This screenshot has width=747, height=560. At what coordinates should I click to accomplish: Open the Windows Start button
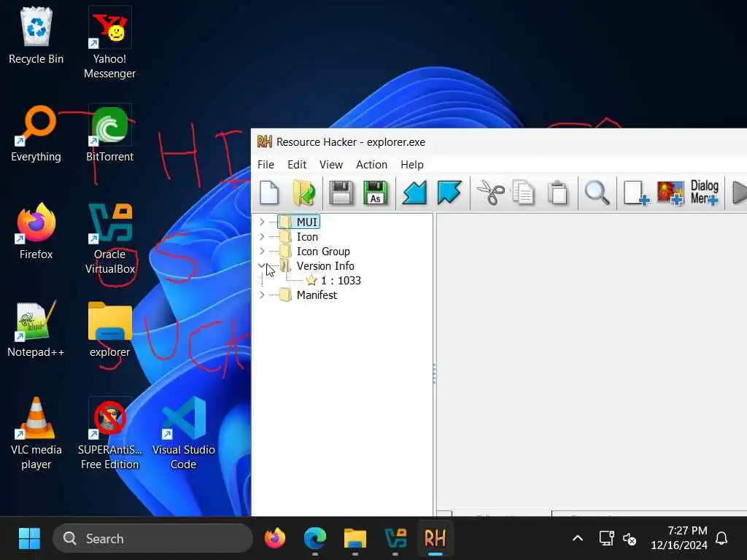coord(29,539)
